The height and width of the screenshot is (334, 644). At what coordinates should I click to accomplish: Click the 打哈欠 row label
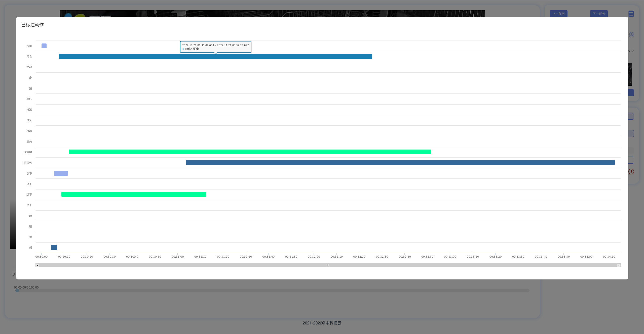[x=28, y=163]
